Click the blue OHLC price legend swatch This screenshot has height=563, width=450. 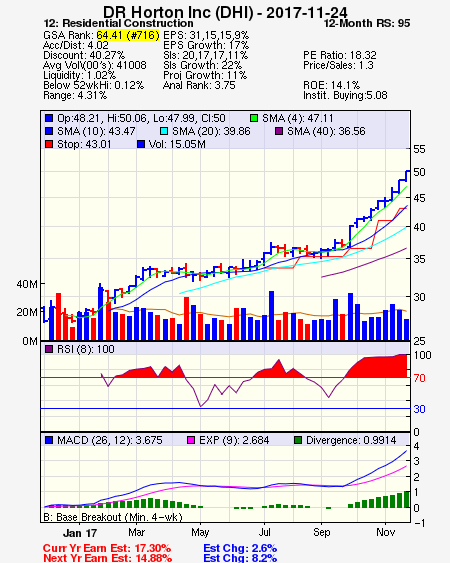[x=49, y=118]
